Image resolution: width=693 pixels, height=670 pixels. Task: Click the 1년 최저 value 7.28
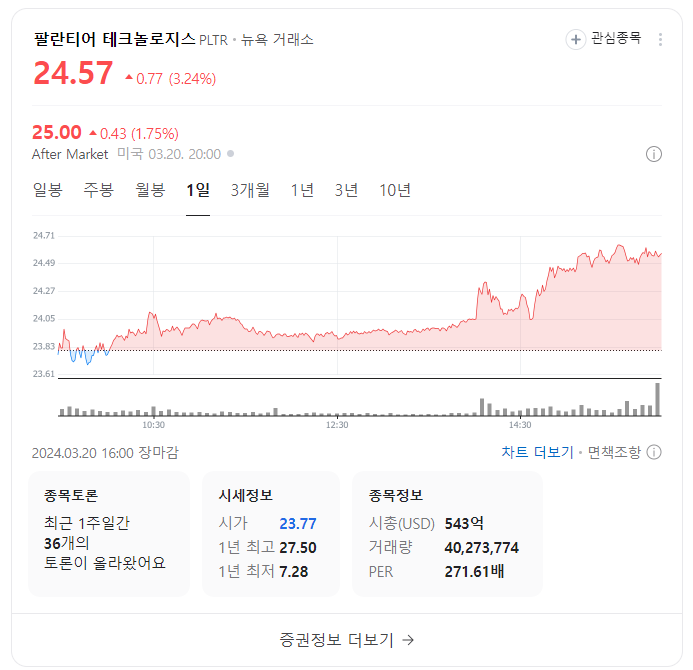(293, 571)
